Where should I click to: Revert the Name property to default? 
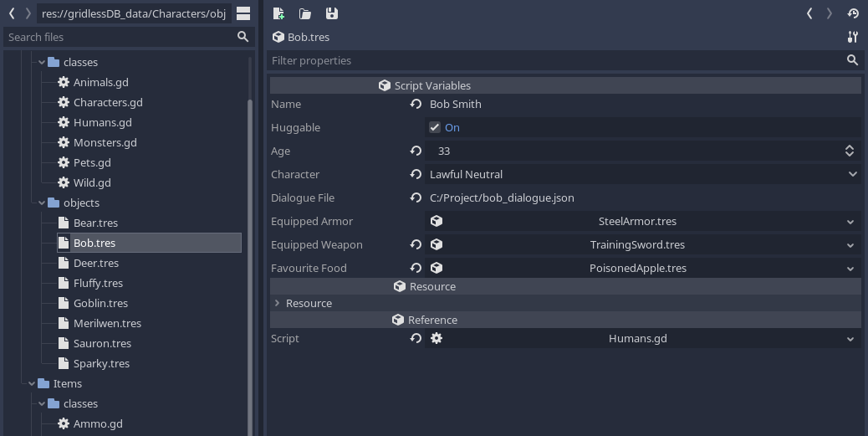(416, 105)
